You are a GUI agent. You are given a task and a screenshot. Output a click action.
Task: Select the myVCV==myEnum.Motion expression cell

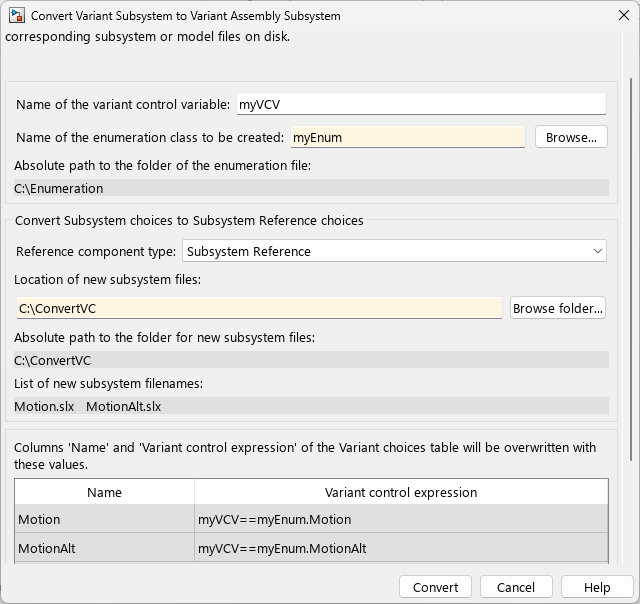click(x=401, y=519)
